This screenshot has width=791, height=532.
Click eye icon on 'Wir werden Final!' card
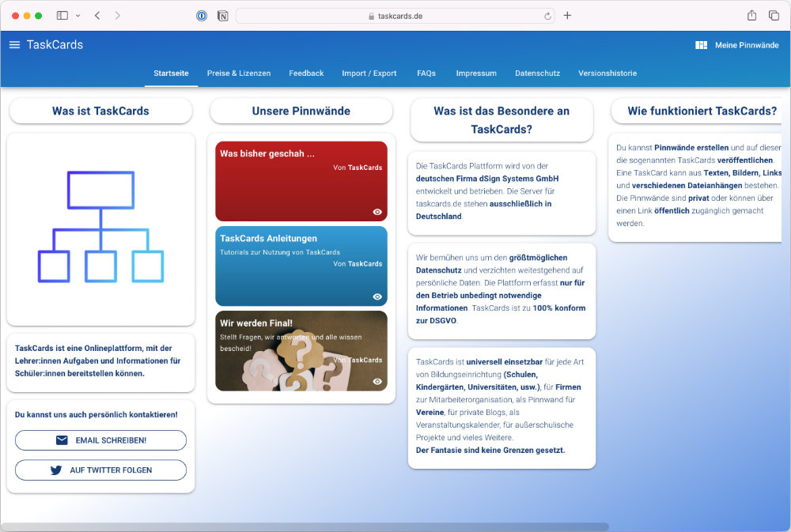tap(377, 381)
